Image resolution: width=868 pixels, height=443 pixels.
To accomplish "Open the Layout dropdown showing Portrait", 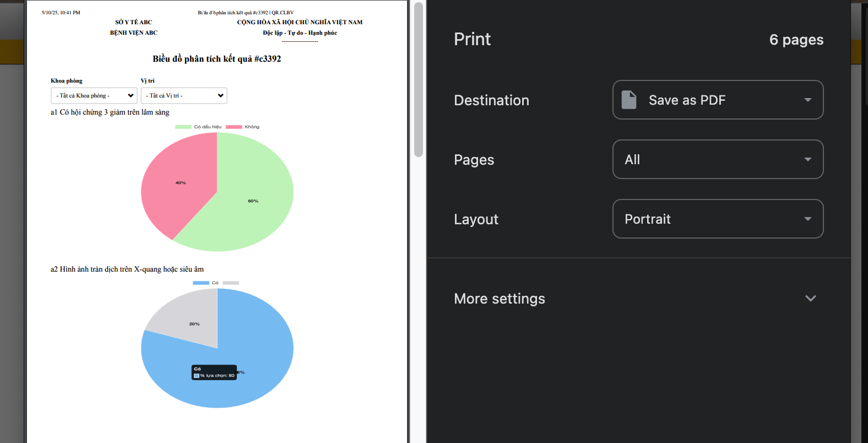I will (x=718, y=219).
